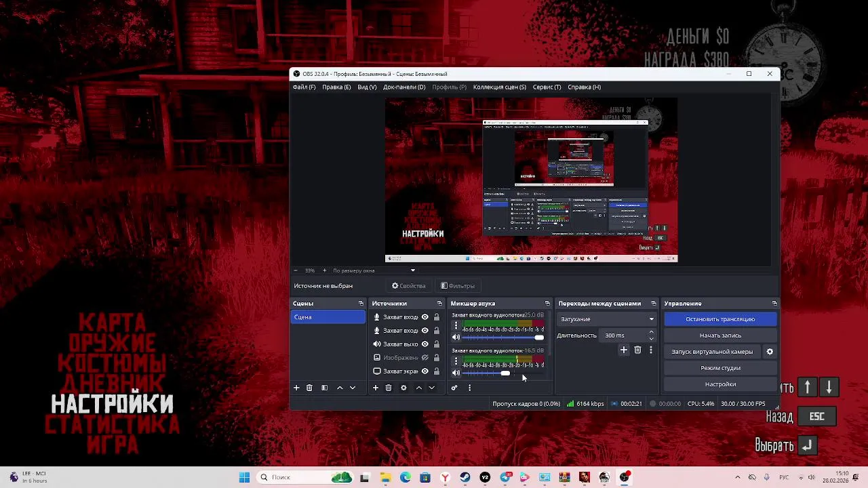868x488 pixels.
Task: Open options dots for the 25.0 dB channel
Action: (x=456, y=326)
